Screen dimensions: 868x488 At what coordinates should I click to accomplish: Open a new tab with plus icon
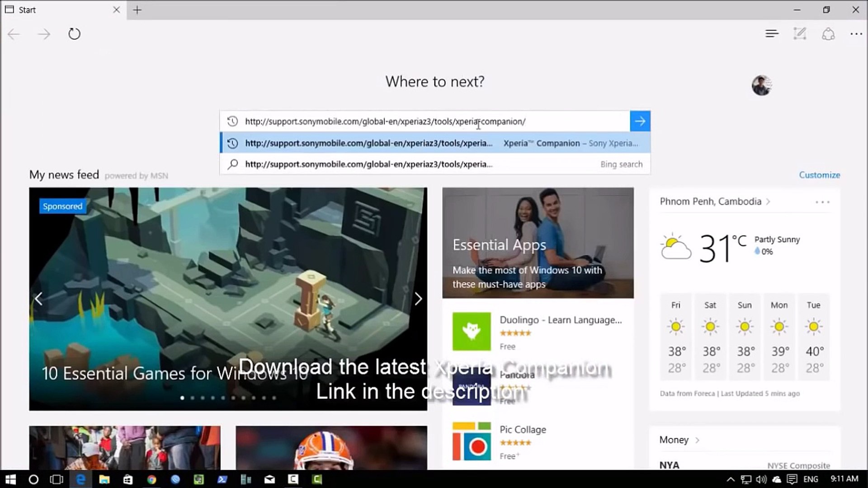pyautogui.click(x=137, y=10)
